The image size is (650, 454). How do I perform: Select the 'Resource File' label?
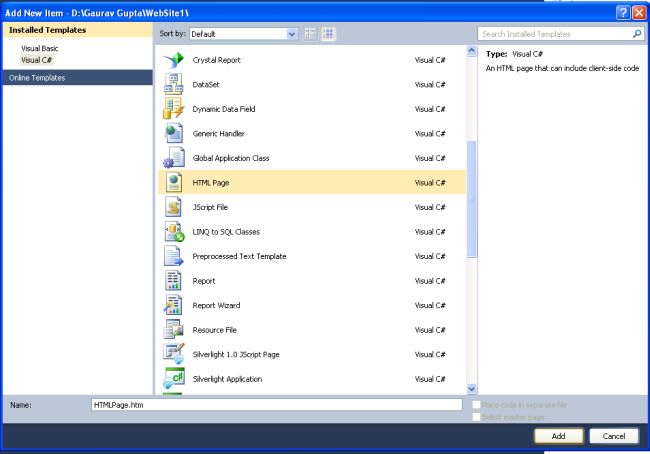[x=214, y=330]
